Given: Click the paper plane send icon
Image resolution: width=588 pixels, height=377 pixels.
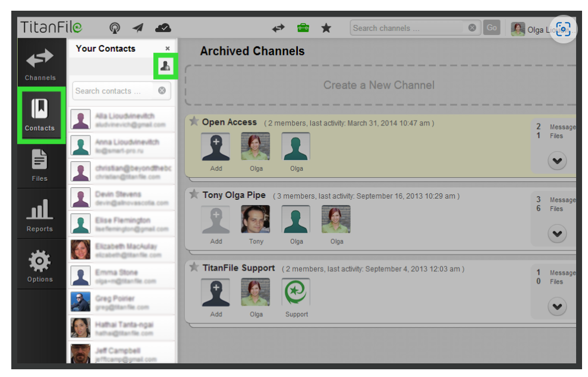Looking at the screenshot, I should 138,28.
